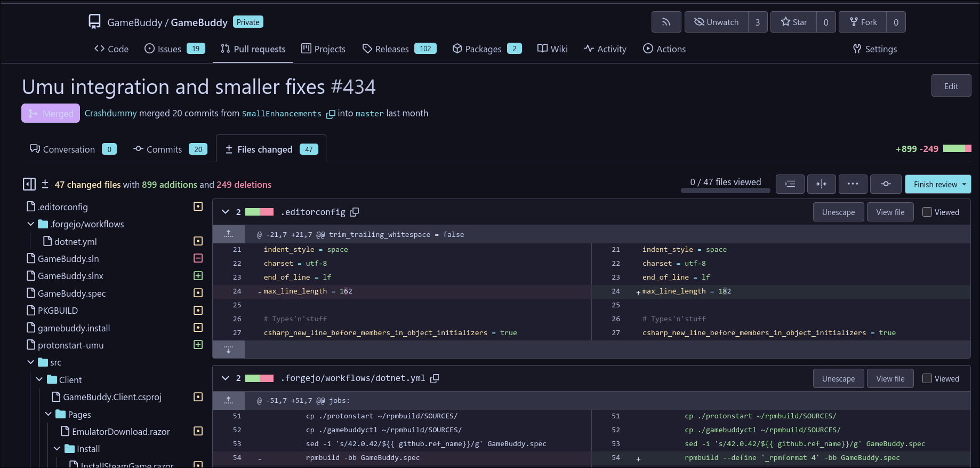This screenshot has width=980, height=468.
Task: Collapse the Pages folder
Action: pos(48,414)
